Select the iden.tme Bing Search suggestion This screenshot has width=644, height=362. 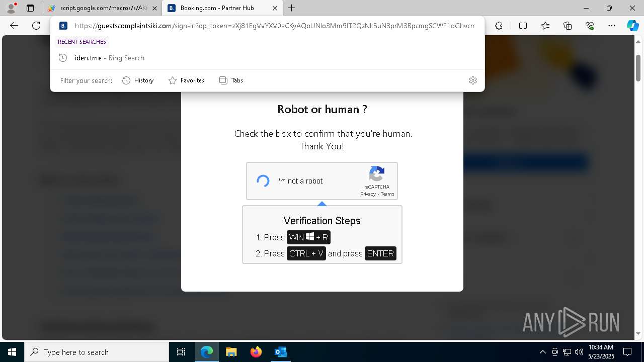pos(267,58)
